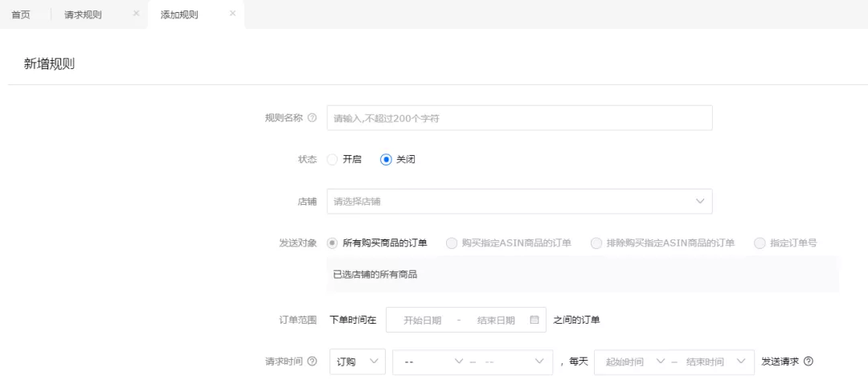Select the 添加规则 tab
Image resolution: width=868 pixels, height=388 pixels.
178,14
